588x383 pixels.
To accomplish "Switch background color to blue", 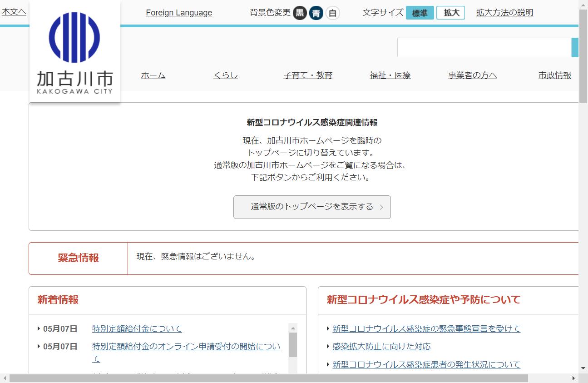I will [x=316, y=13].
